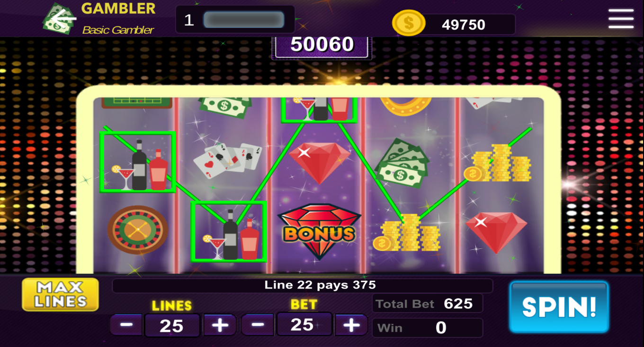Click the 49750 coin balance display
Screen dimensions: 644x347
pos(463,25)
